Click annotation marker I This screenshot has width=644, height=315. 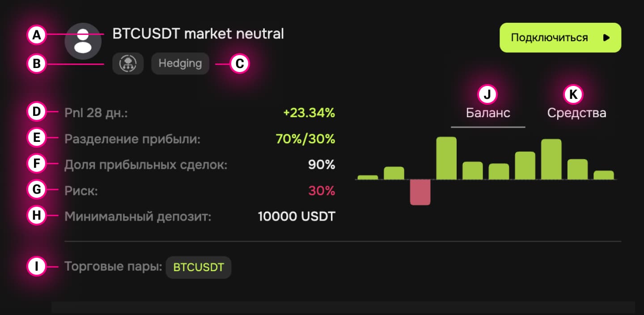click(37, 267)
